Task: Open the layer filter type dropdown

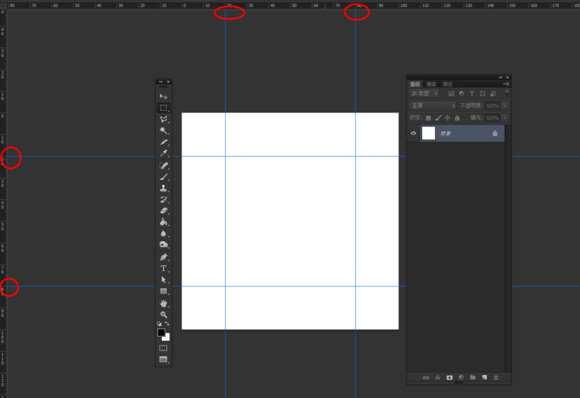Action: [x=425, y=94]
